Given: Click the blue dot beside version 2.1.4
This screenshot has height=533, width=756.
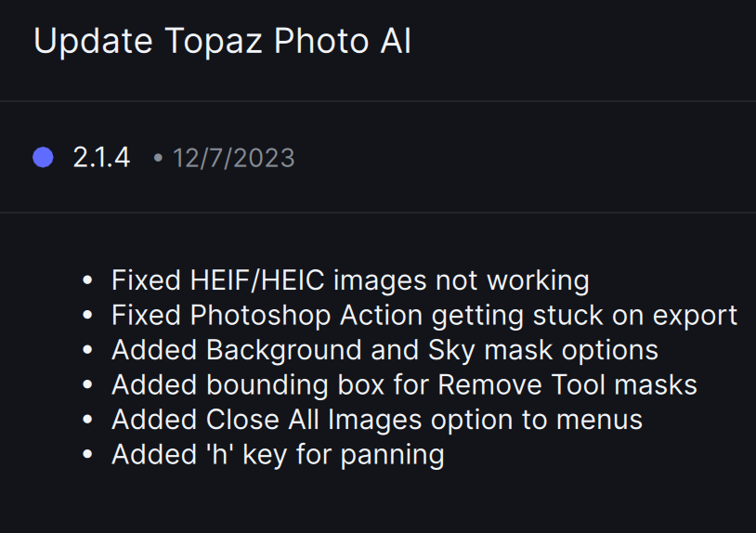Looking at the screenshot, I should [x=43, y=158].
